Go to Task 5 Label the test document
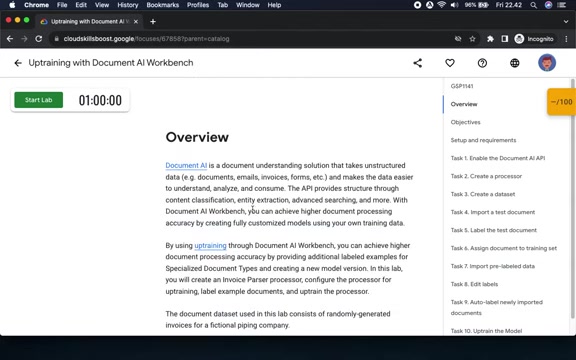The width and height of the screenshot is (576, 360). tap(493, 230)
